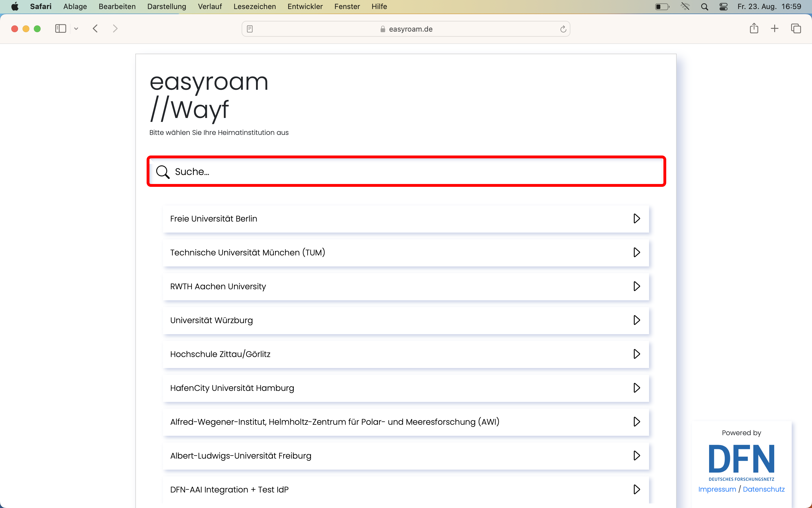
Task: Toggle the Safari sidebar
Action: (60, 29)
